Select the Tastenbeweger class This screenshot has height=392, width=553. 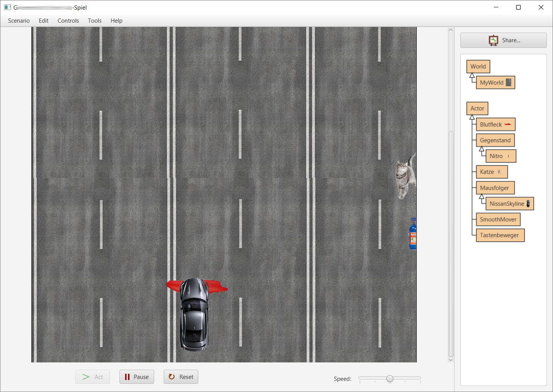point(500,235)
